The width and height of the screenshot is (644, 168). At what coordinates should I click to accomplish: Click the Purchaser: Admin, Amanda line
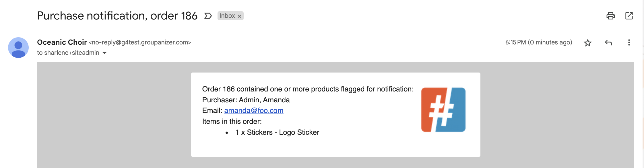(x=246, y=100)
